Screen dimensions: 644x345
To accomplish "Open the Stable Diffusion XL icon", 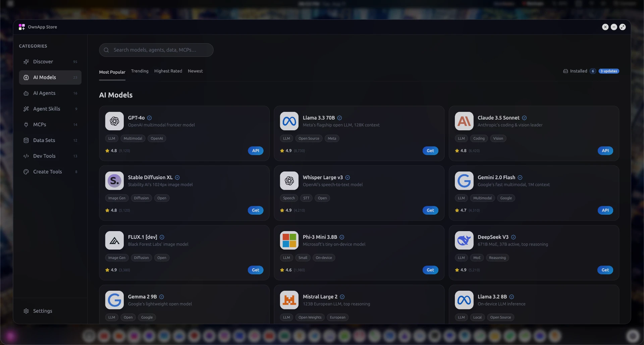I will (114, 181).
